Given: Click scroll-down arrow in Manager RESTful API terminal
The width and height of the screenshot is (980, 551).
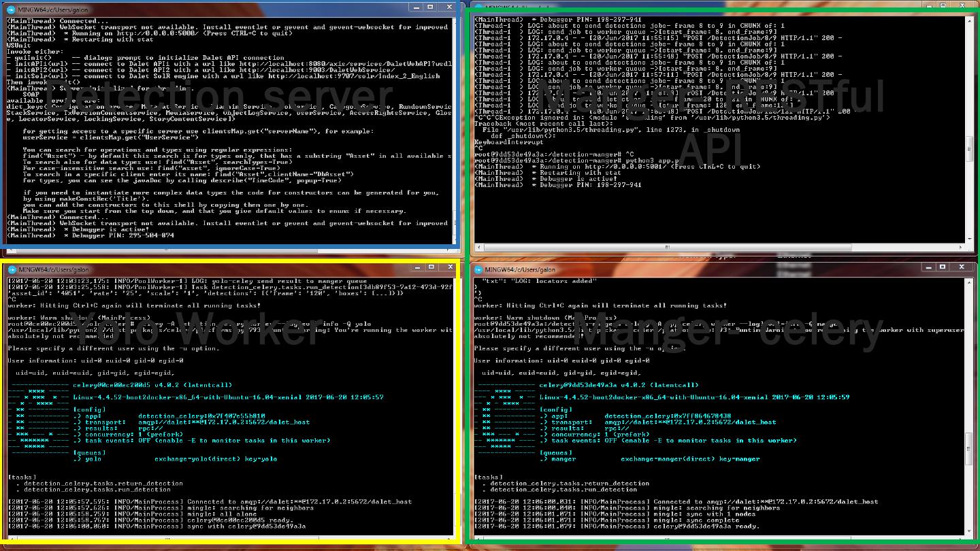Looking at the screenshot, I should (969, 237).
